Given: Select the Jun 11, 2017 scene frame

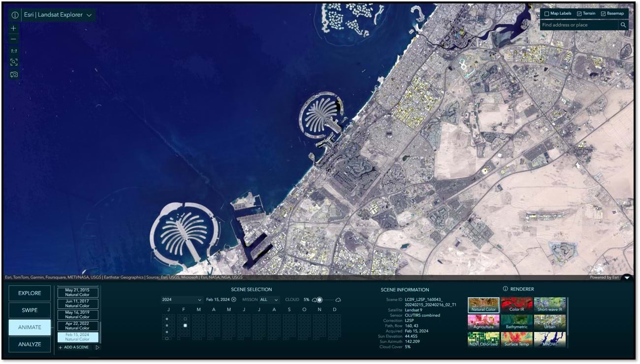Looking at the screenshot, I should (77, 303).
